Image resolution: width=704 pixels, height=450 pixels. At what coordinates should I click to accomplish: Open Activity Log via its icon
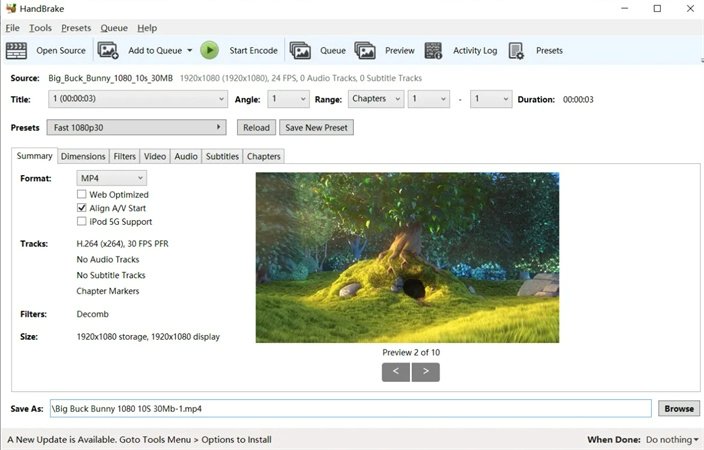pyautogui.click(x=433, y=50)
